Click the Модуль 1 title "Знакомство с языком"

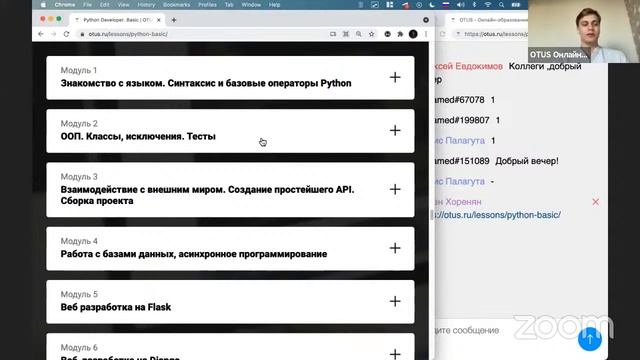(x=206, y=83)
